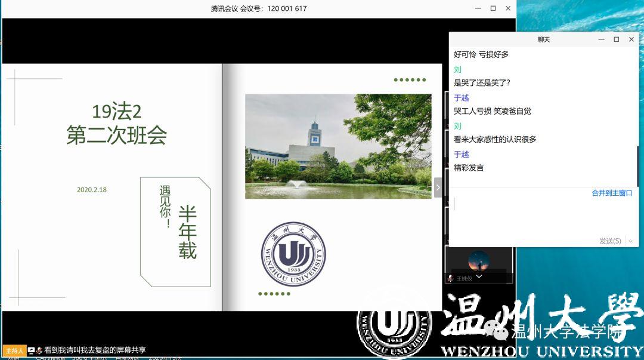
Task: Click the muted microphone icon in the presenter bar
Action: pyautogui.click(x=39, y=350)
